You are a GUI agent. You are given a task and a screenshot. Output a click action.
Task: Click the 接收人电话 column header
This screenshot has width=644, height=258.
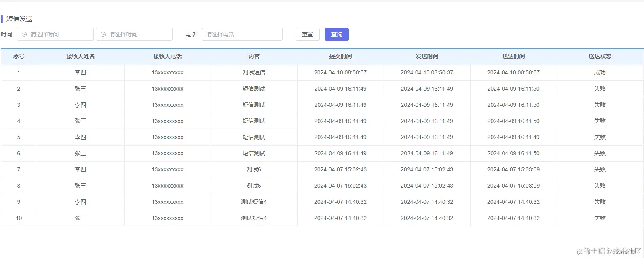[167, 56]
